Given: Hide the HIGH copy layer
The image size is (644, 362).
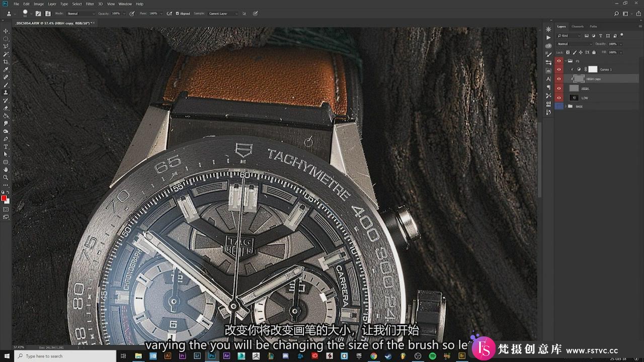Looking at the screenshot, I should click(559, 79).
